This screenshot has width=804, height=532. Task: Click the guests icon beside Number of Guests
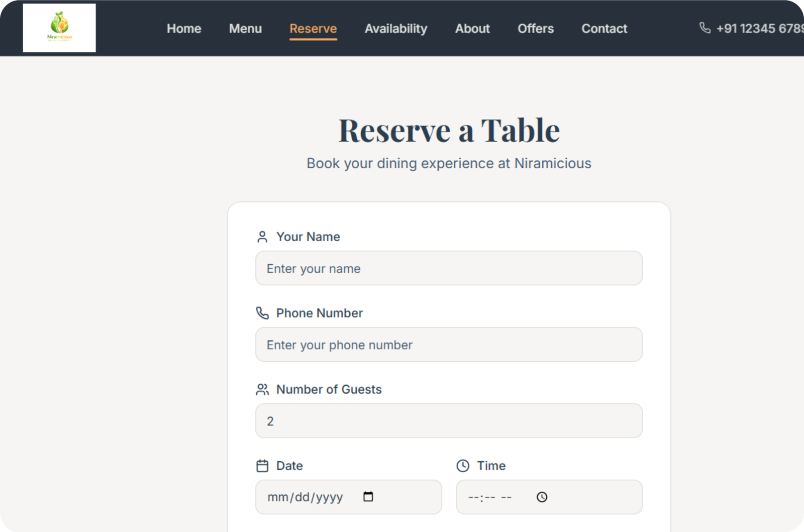262,389
